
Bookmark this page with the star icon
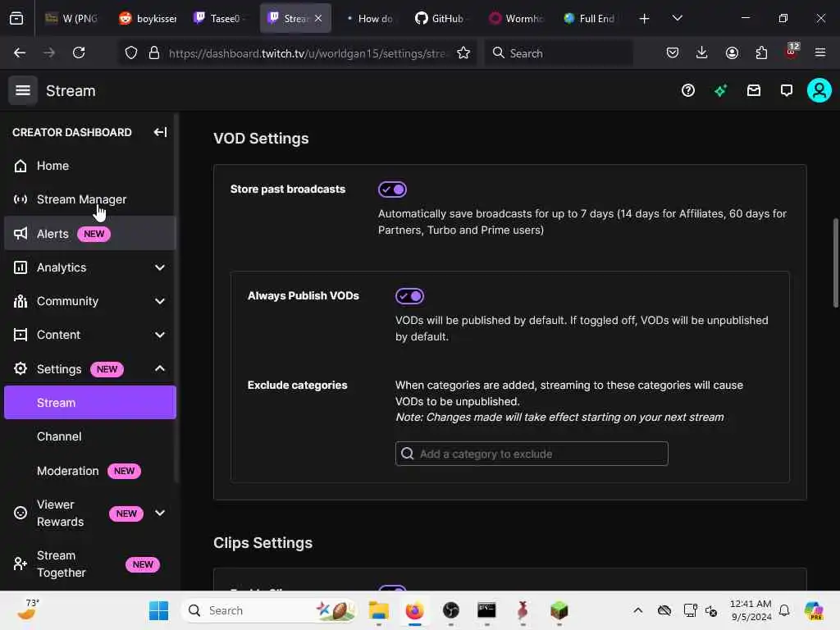point(463,52)
